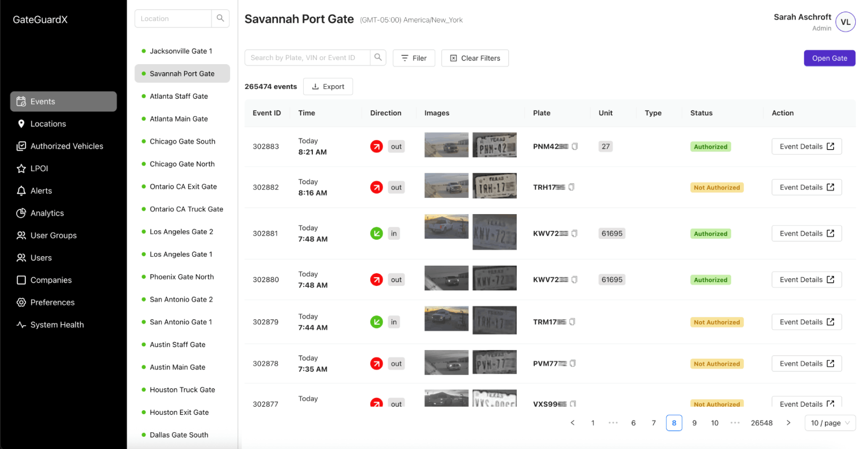Select Chicago Gate South location
868x449 pixels.
182,141
